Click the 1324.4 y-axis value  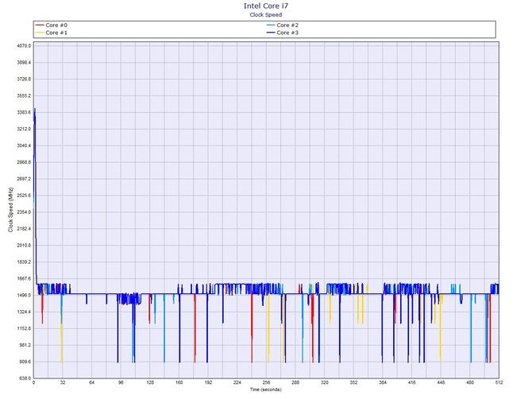pos(24,312)
